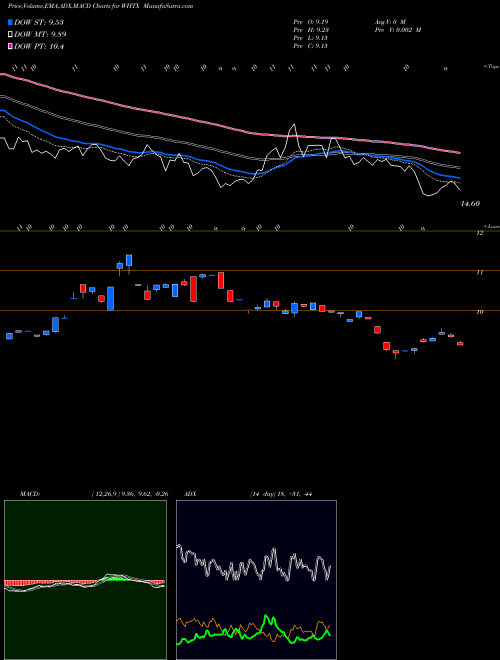This screenshot has height=660, width=500.
Task: Click the ADX values '(14 day) 18, +31, -44'
Action: (x=280, y=494)
